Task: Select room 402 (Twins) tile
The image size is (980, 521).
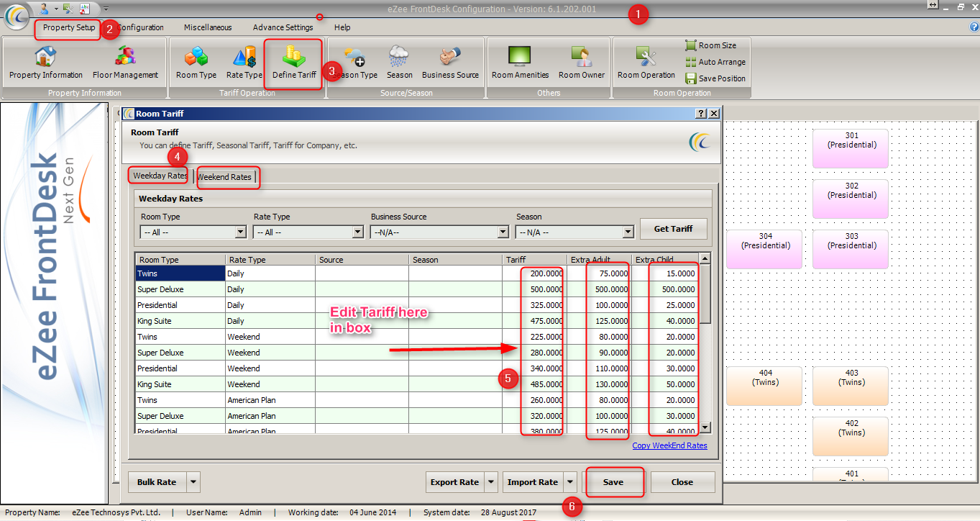Action: [x=851, y=436]
